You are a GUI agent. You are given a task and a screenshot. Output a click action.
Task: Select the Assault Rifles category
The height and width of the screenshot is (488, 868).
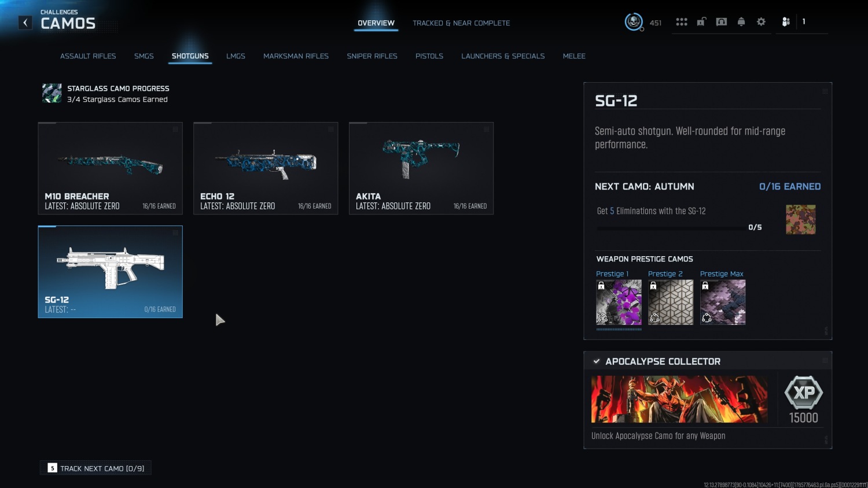coord(88,56)
